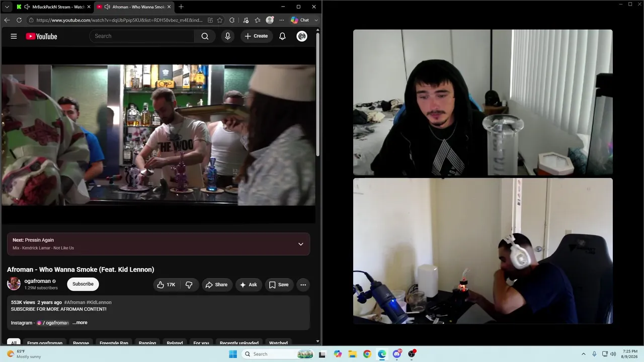Open browser tab search dropdown
The width and height of the screenshot is (644, 362).
(x=7, y=7)
